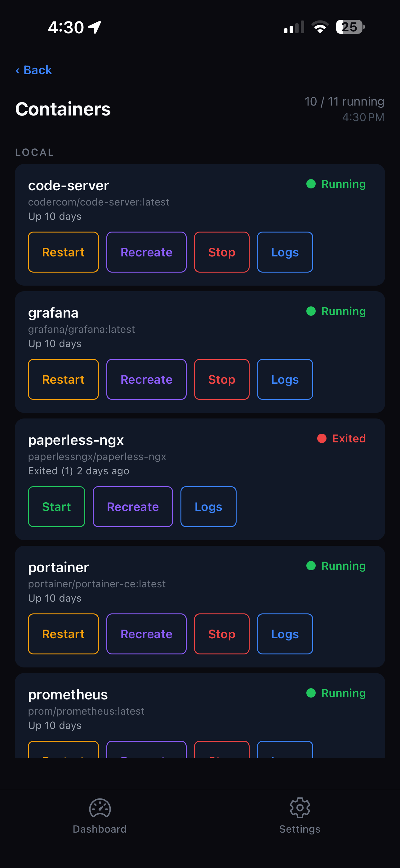The image size is (400, 868).
Task: Open Logs for code-server
Action: click(285, 252)
